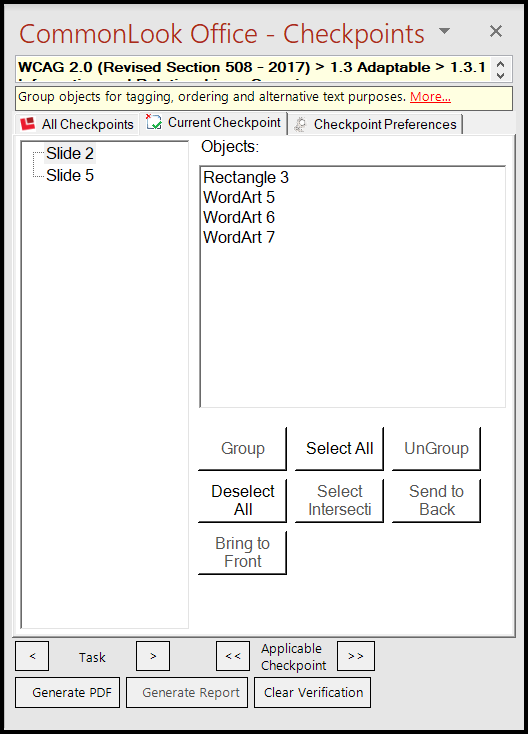Jump to next Applicable Checkpoint >>
The width and height of the screenshot is (528, 734).
click(x=356, y=656)
